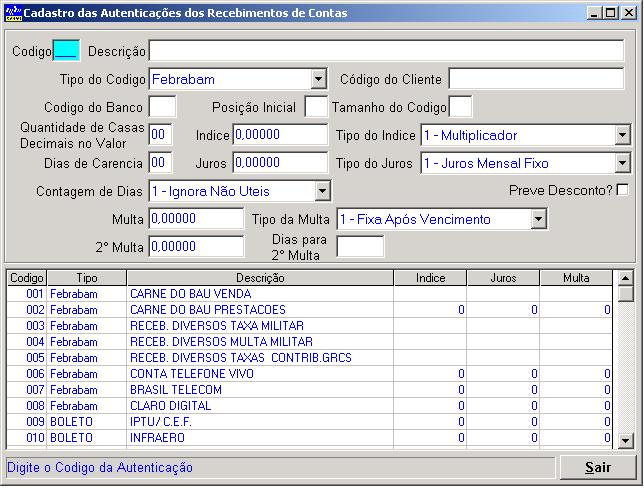Select row CLARO DIGITAL
Image resolution: width=644 pixels, height=488 pixels.
pos(310,406)
